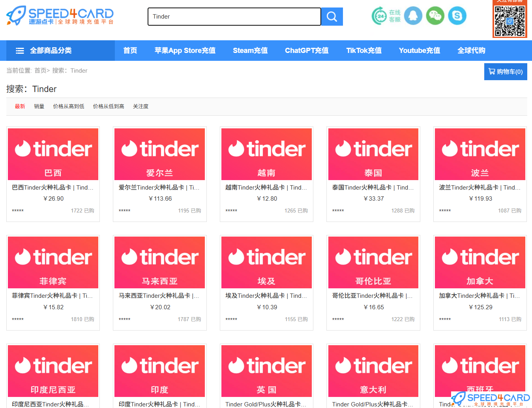Click the ￥125.29 price text
Viewport: 532px width, 408px height.
click(x=480, y=307)
